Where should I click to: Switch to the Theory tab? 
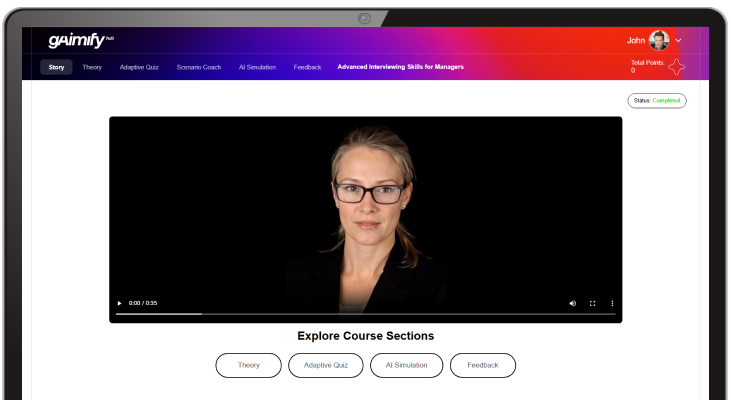pos(92,67)
